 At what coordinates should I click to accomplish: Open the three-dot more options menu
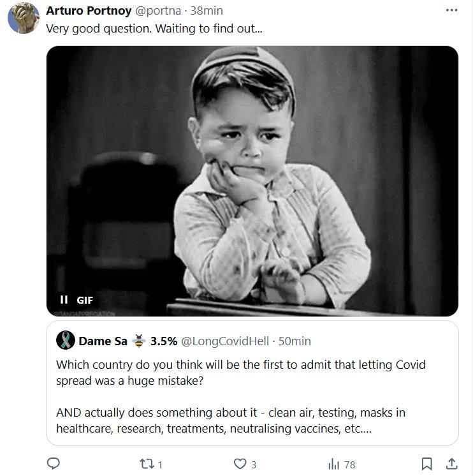(x=451, y=11)
